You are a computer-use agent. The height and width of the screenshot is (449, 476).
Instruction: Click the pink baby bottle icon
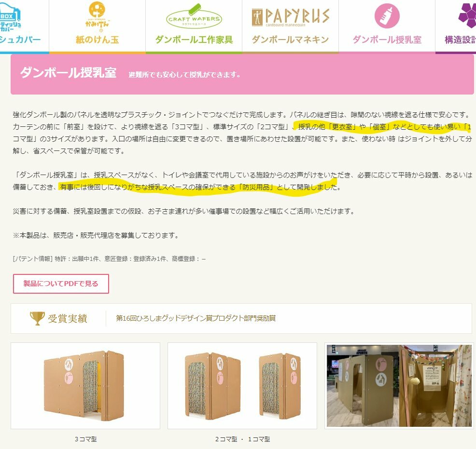tap(387, 16)
